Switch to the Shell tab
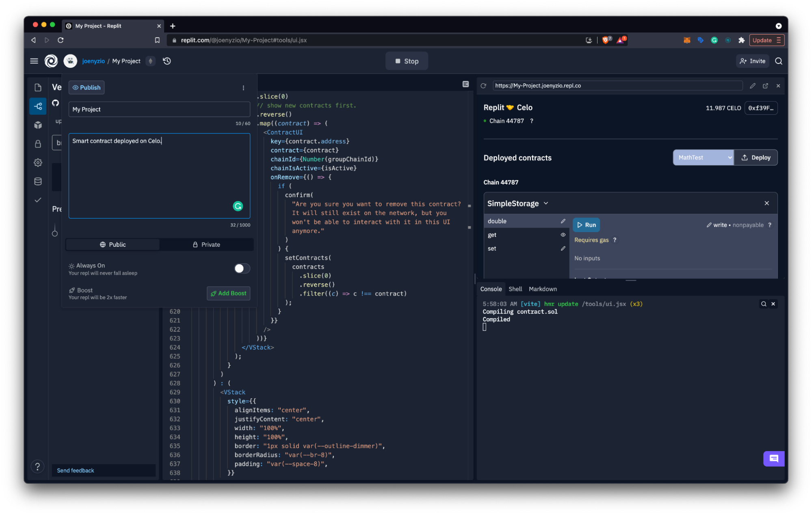 [x=515, y=289]
